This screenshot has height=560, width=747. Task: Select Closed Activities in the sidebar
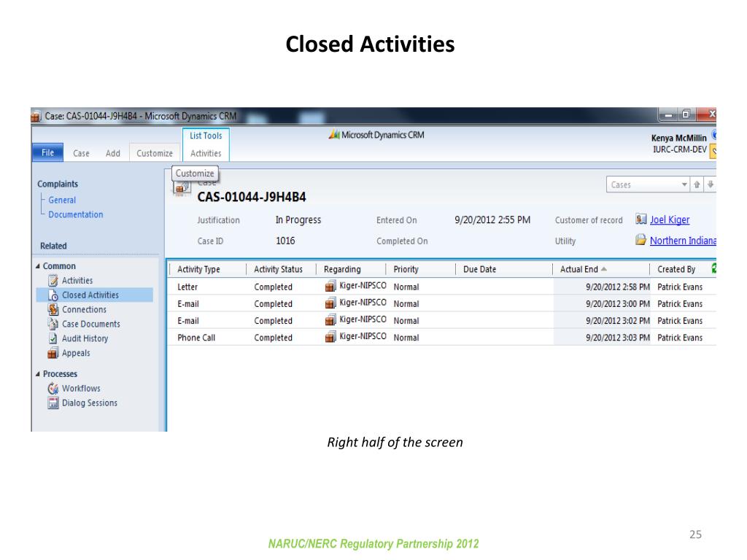click(95, 295)
